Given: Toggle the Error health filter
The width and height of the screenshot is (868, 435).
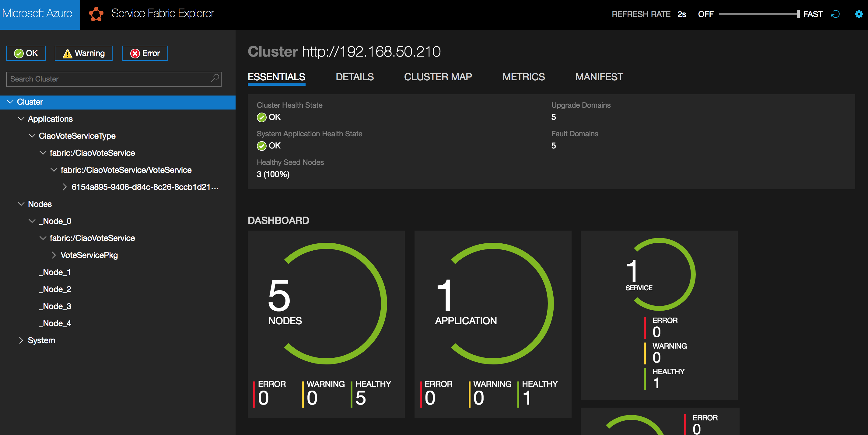Looking at the screenshot, I should click(145, 53).
